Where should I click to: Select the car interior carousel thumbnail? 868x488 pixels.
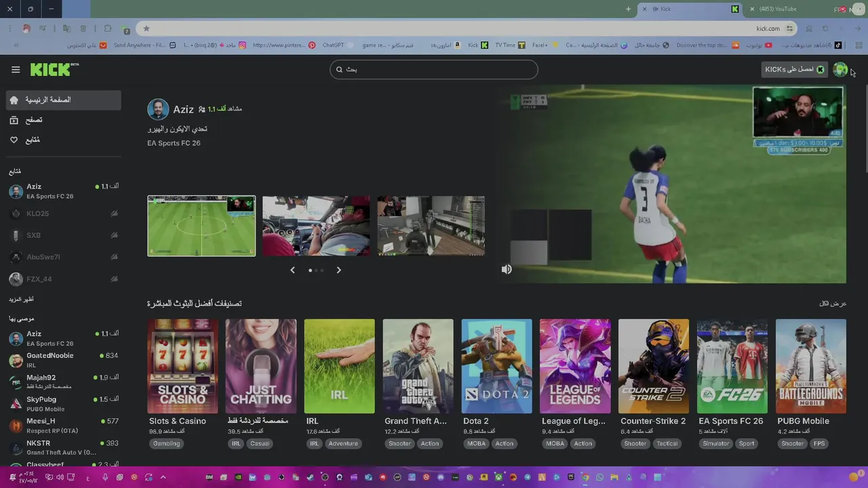click(x=316, y=226)
